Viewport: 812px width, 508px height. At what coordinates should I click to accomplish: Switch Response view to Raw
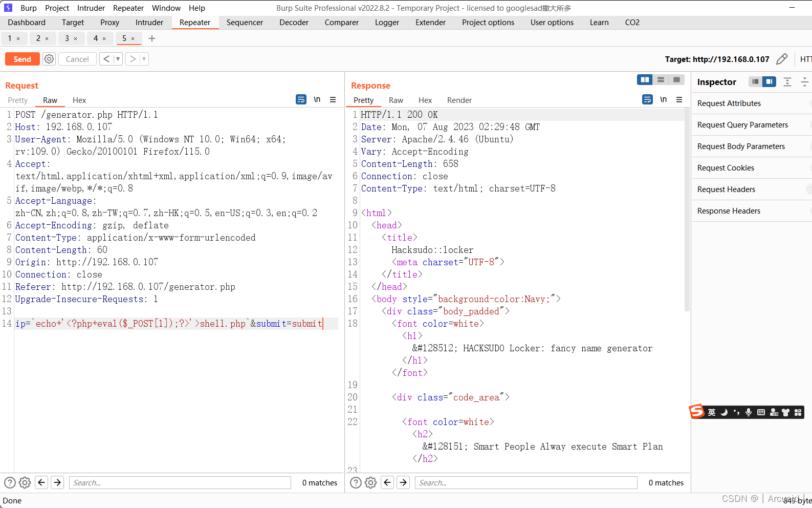396,100
